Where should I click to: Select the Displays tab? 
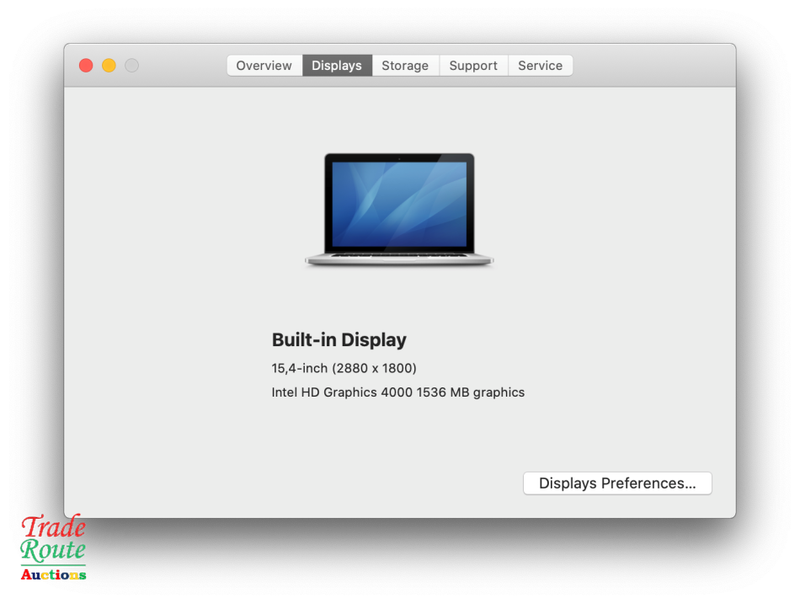pos(337,66)
